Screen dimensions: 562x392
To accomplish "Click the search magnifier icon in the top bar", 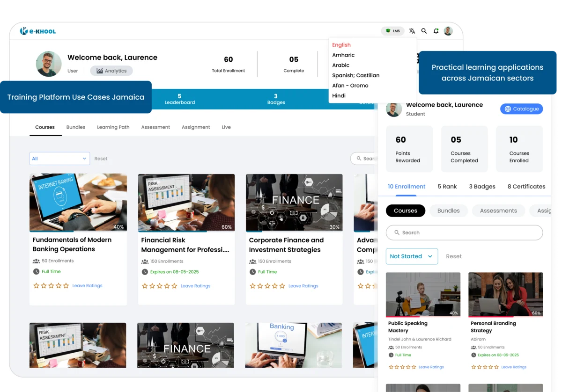I will (424, 31).
